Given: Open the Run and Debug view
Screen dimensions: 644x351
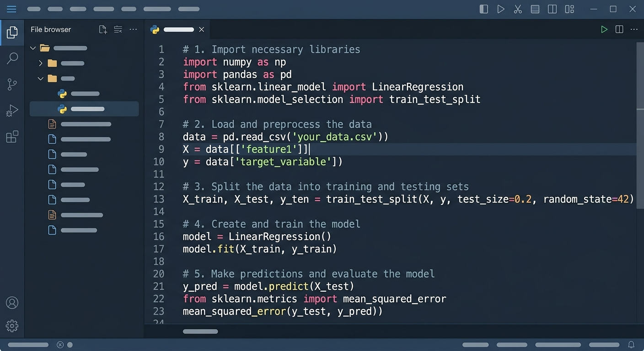Looking at the screenshot, I should tap(12, 110).
